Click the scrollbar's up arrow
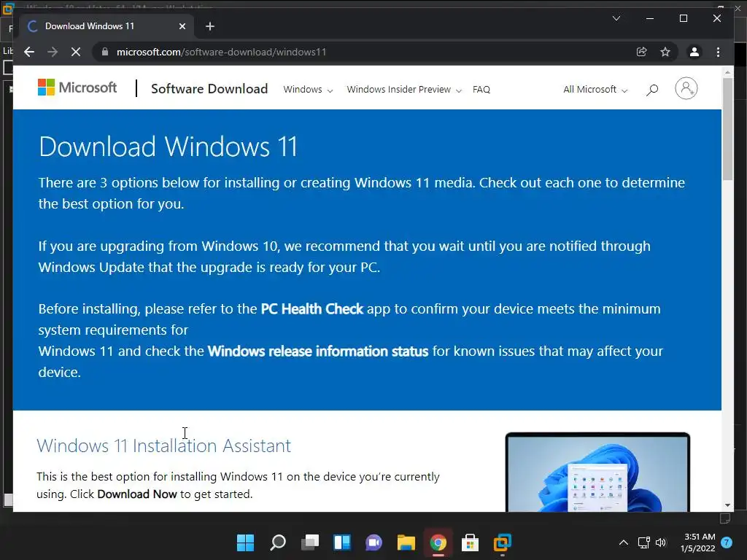Viewport: 747px width, 560px height. coord(727,72)
